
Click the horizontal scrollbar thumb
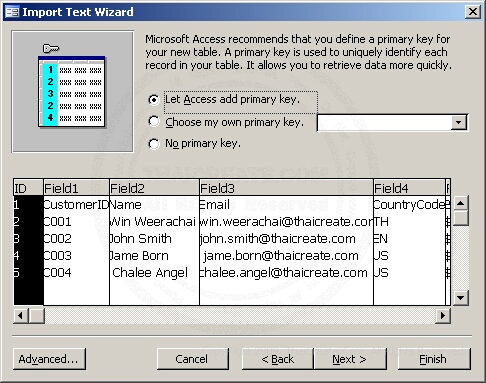(x=37, y=315)
